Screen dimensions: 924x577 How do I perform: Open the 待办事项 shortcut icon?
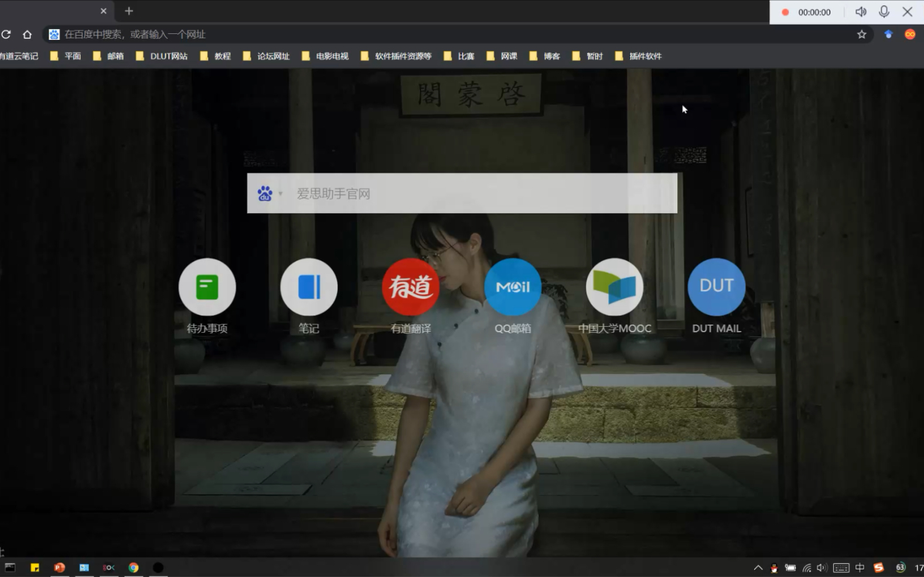[x=207, y=287]
